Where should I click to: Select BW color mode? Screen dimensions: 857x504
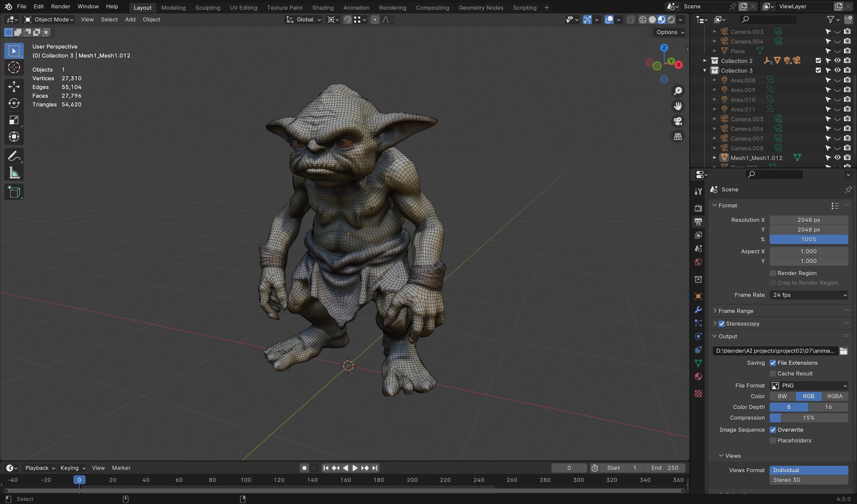(x=782, y=397)
